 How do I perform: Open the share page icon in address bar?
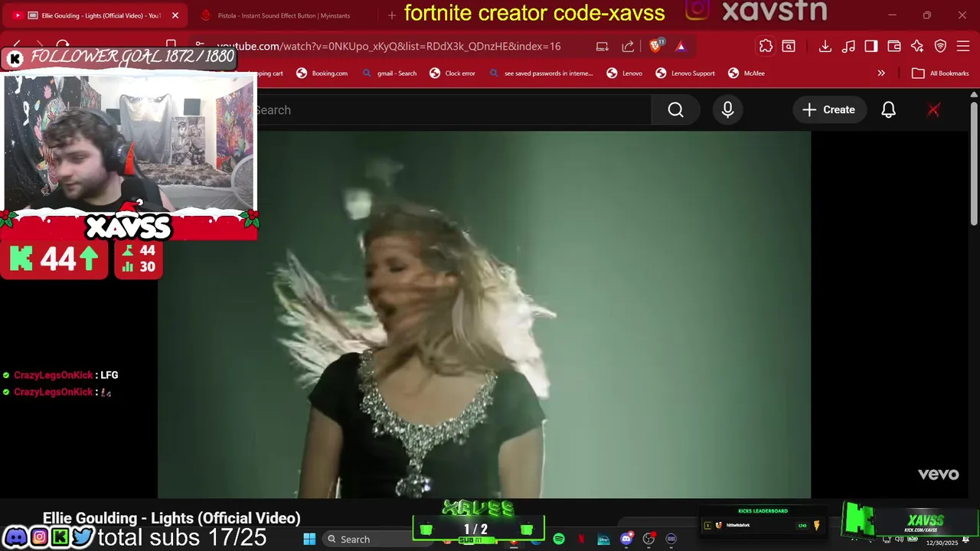628,47
